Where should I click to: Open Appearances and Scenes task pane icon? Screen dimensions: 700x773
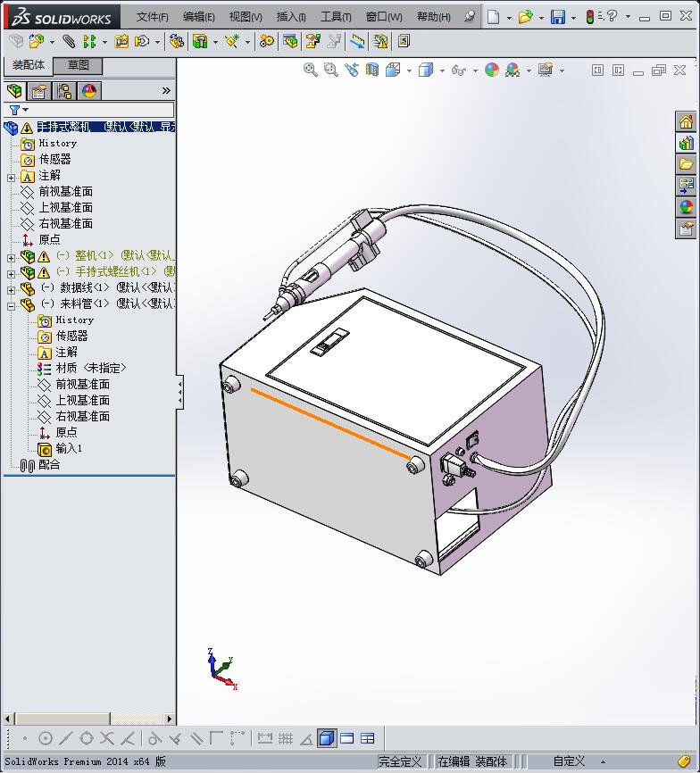(687, 207)
